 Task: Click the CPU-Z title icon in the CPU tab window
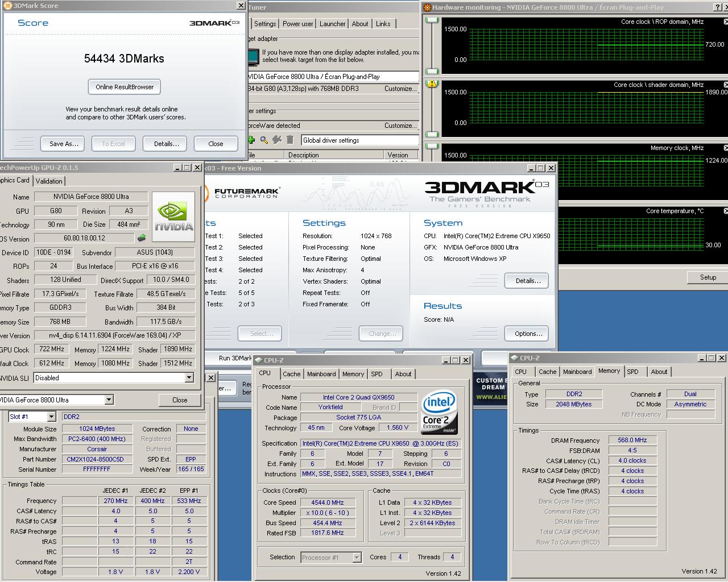click(259, 360)
